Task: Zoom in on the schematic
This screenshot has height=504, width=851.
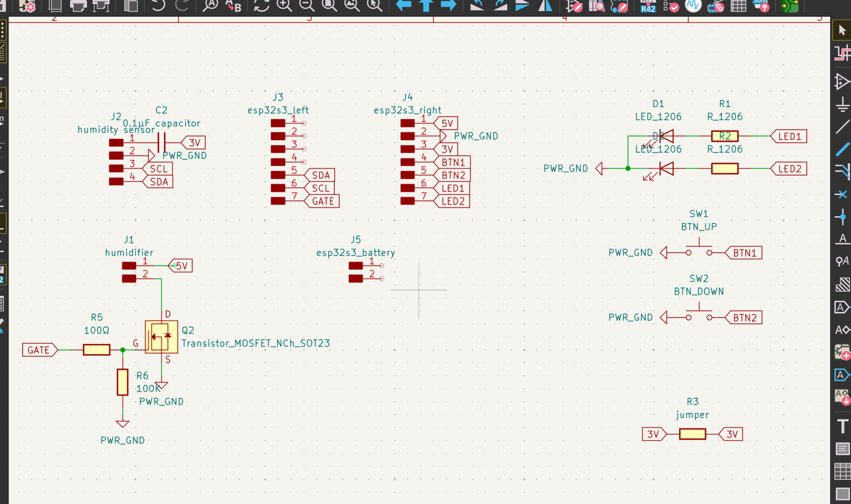Action: point(284,6)
